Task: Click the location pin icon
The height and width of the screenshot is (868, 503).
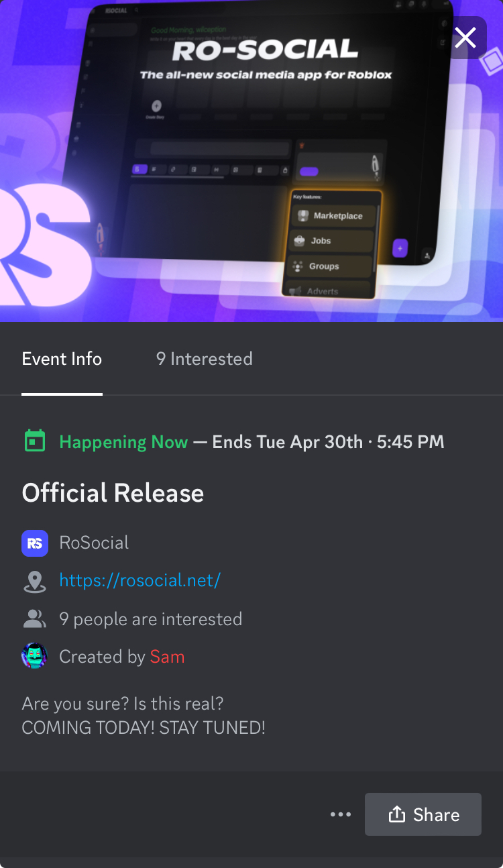Action: [x=35, y=582]
